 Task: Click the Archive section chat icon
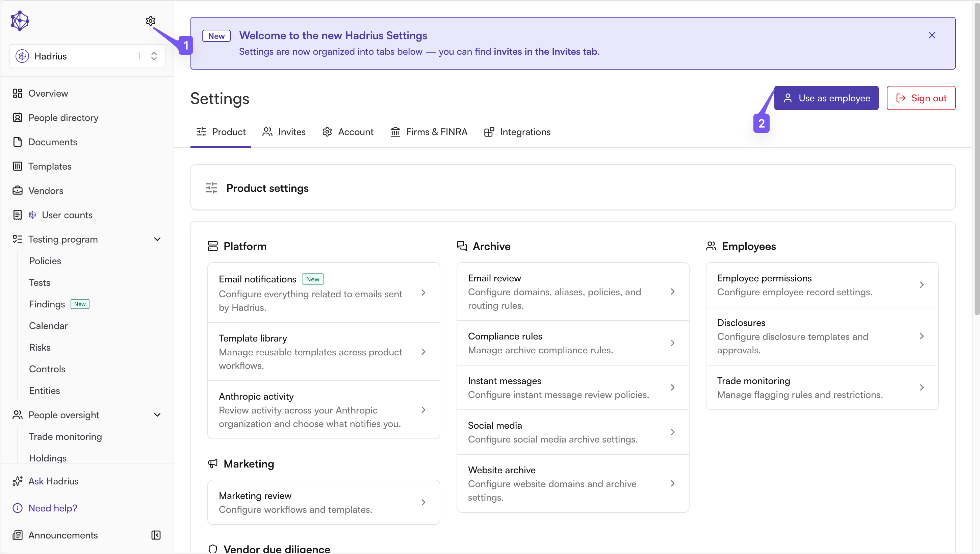point(462,246)
